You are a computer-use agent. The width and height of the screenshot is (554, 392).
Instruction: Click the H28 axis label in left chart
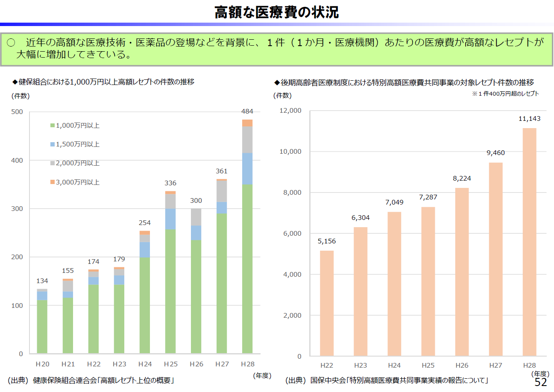click(x=247, y=364)
